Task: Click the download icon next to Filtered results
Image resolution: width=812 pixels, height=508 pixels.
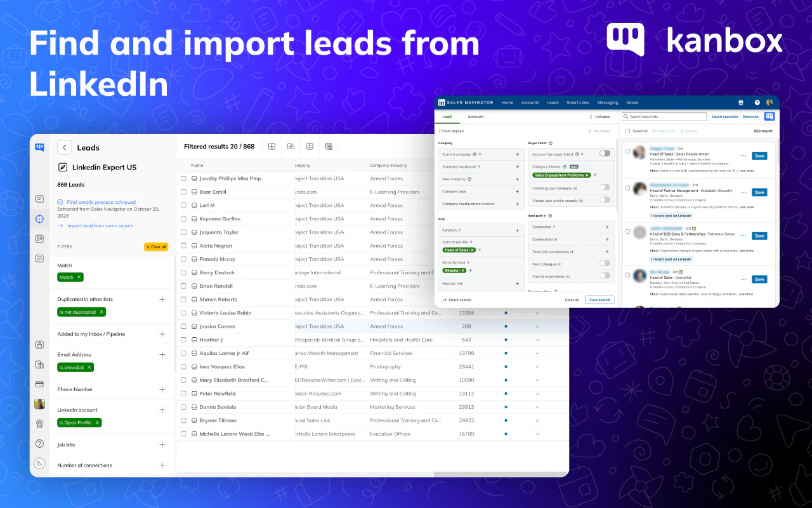Action: [272, 147]
